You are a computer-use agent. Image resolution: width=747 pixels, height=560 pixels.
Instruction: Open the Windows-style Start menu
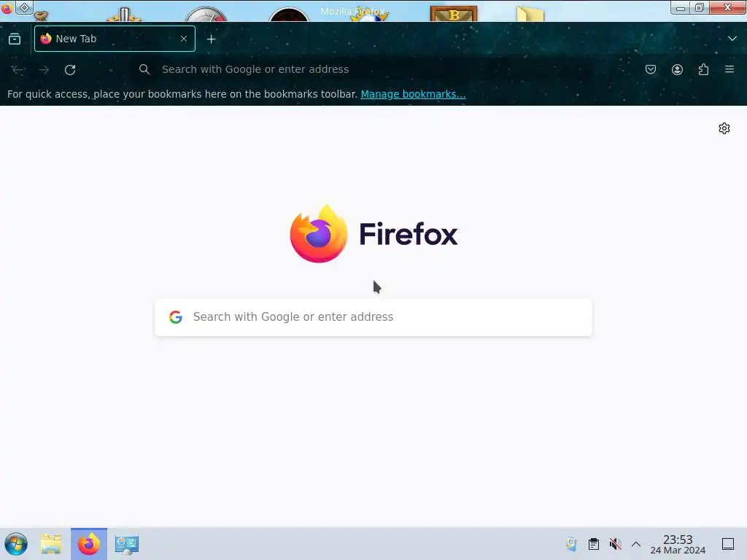click(x=16, y=544)
